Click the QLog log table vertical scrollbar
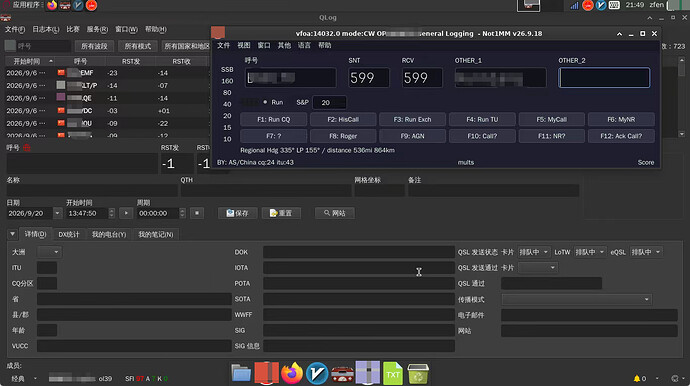Screen dimensions: 690x386 coord(682,97)
